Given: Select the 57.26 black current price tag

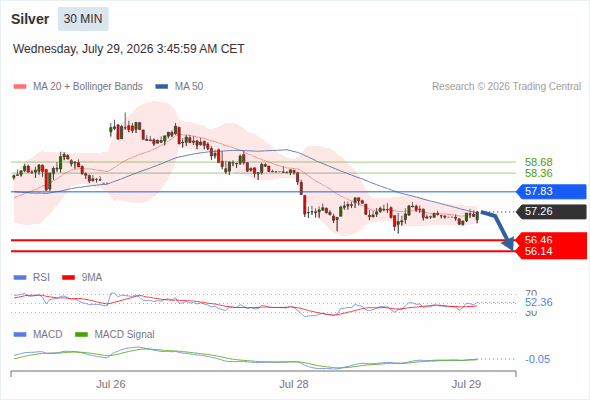Looking at the screenshot, I should pyautogui.click(x=550, y=211).
